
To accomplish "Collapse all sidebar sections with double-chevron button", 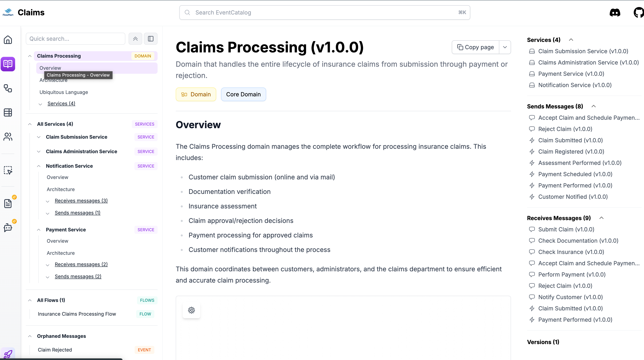I will pyautogui.click(x=135, y=39).
